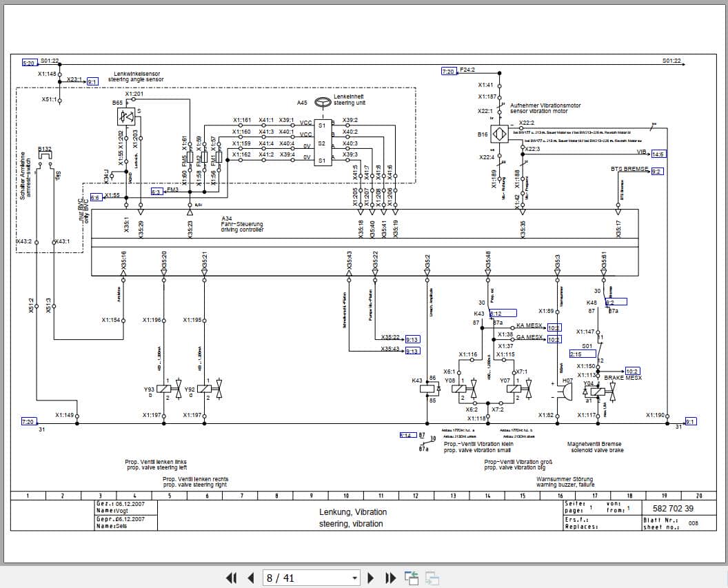Viewport: 728px width, 588px height.
Task: Click the 'A34 Fahr-Steuerung driving controller' label
Action: tap(242, 224)
